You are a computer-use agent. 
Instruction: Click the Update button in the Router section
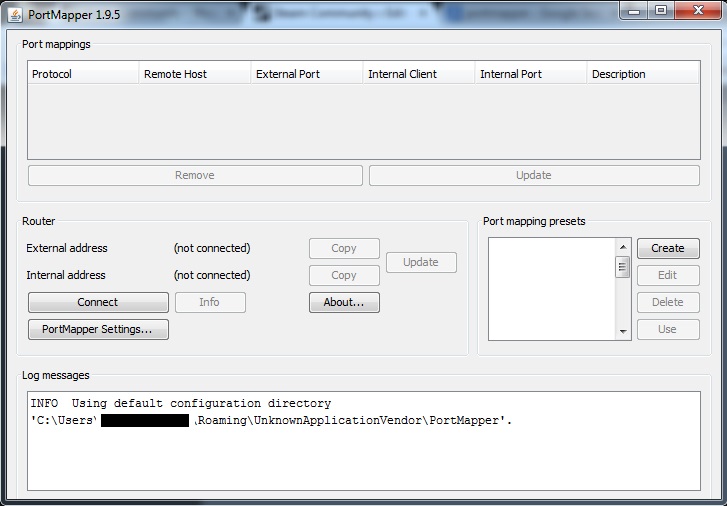pyautogui.click(x=421, y=263)
